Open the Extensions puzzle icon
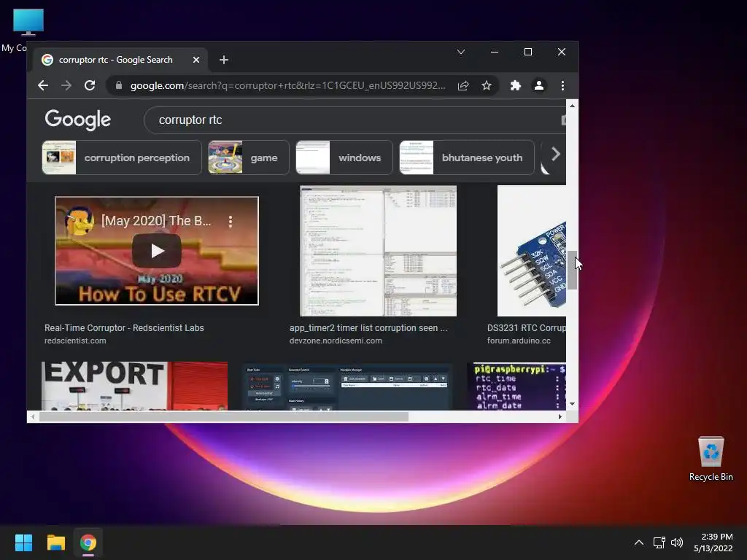The height and width of the screenshot is (560, 747). point(516,86)
